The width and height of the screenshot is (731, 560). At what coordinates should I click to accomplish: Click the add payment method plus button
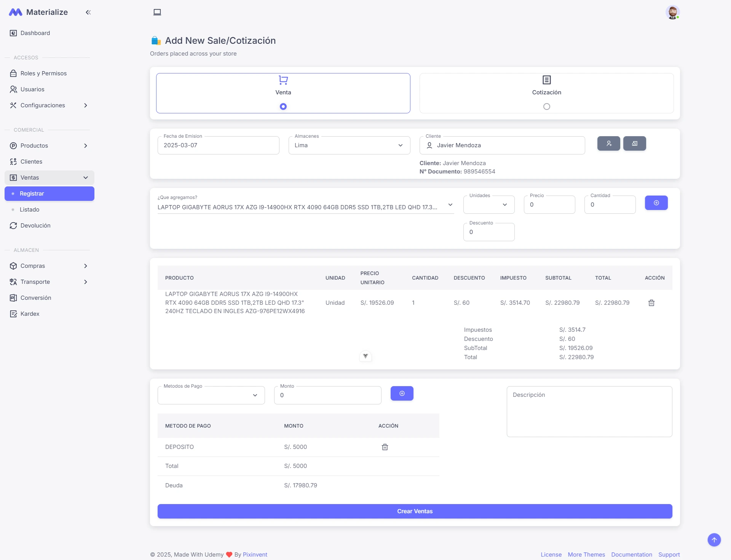coord(402,393)
